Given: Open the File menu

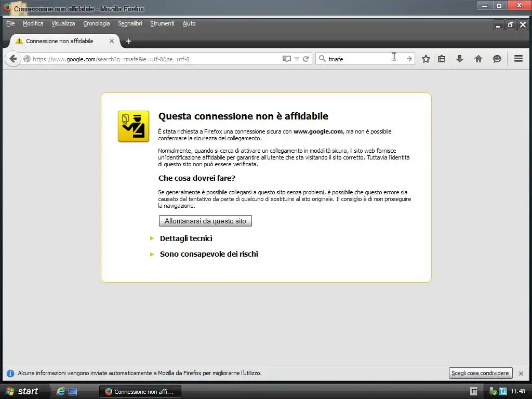Looking at the screenshot, I should (10, 23).
